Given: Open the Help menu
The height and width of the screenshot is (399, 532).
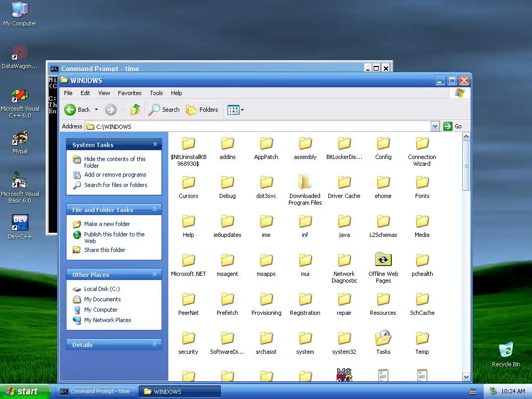Looking at the screenshot, I should tap(176, 93).
